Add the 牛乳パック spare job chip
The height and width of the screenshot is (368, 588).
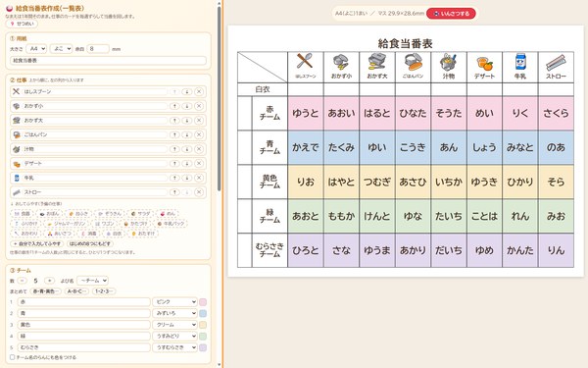click(x=171, y=224)
